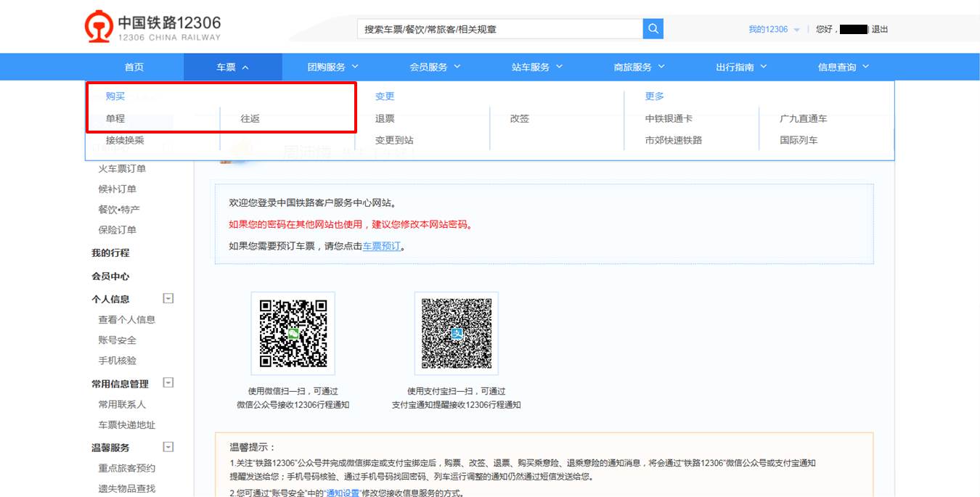Expand the 团购服务 navigation menu
Viewport: 980px width, 497px height.
tap(332, 67)
